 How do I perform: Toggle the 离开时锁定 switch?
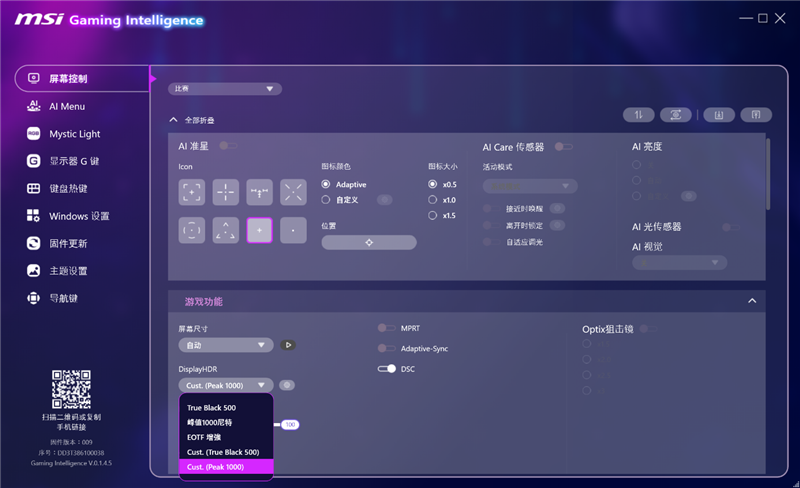pos(491,225)
